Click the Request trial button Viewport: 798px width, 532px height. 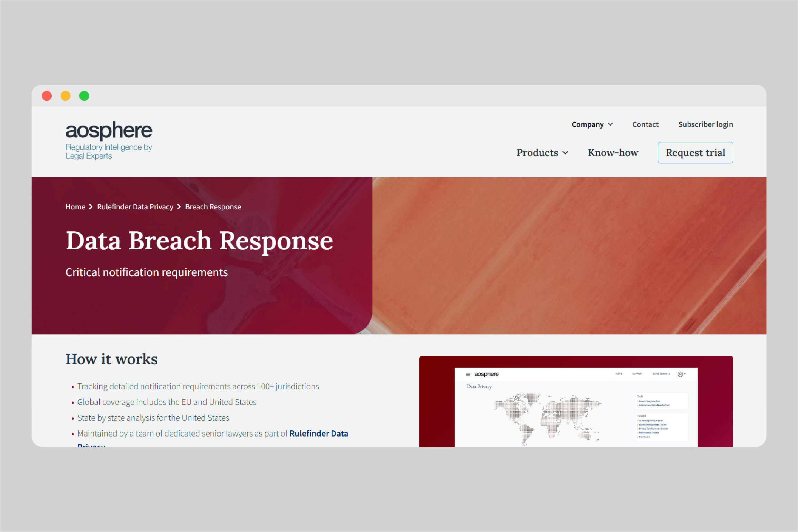click(695, 153)
